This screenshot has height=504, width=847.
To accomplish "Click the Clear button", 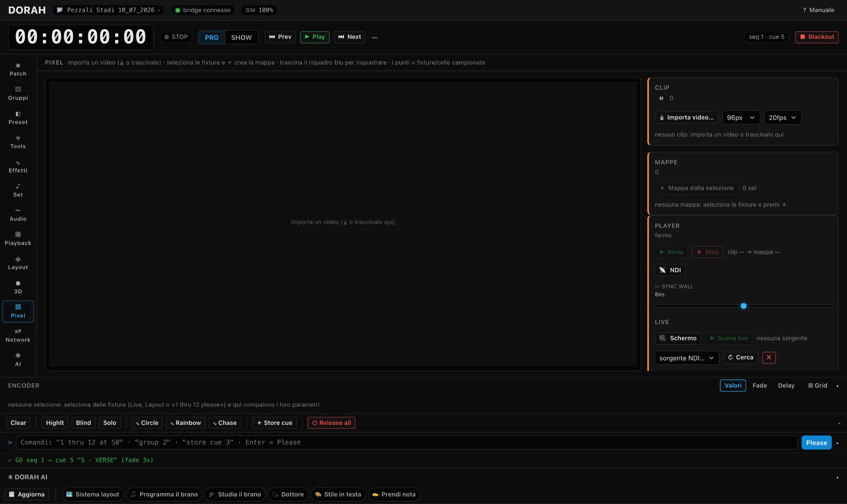I will (18, 423).
